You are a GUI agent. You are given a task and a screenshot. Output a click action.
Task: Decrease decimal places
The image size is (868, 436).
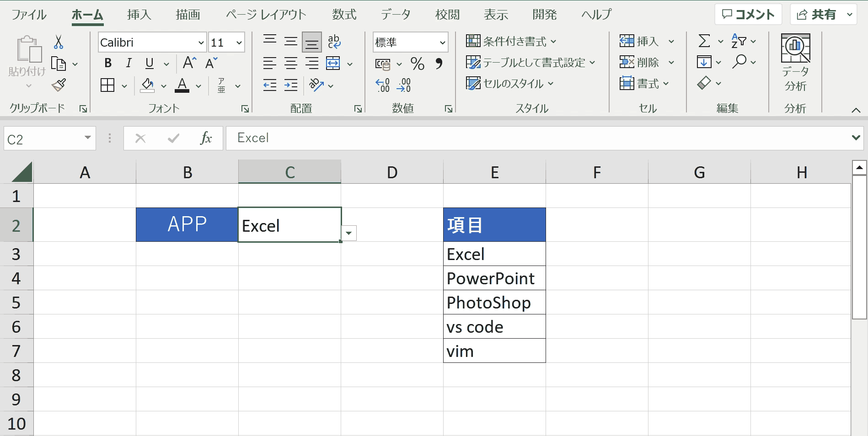[x=404, y=85]
